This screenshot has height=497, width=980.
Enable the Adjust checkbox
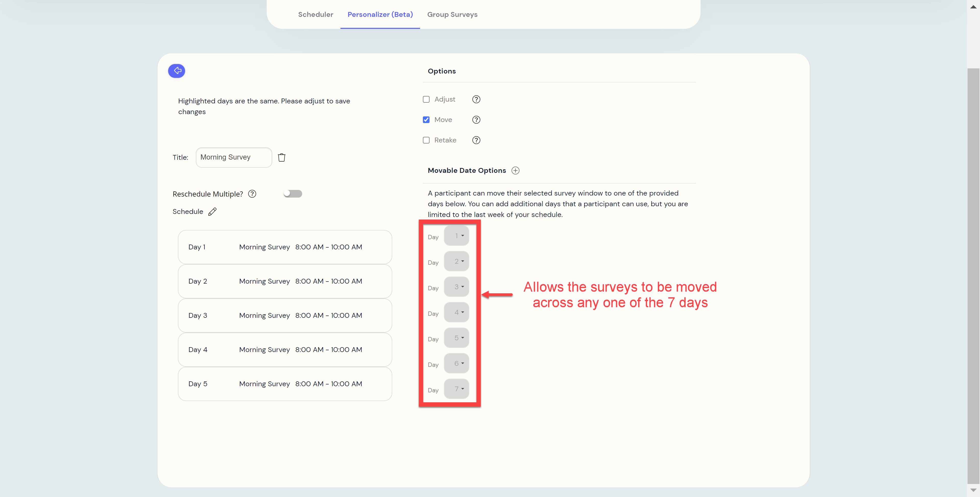tap(426, 99)
